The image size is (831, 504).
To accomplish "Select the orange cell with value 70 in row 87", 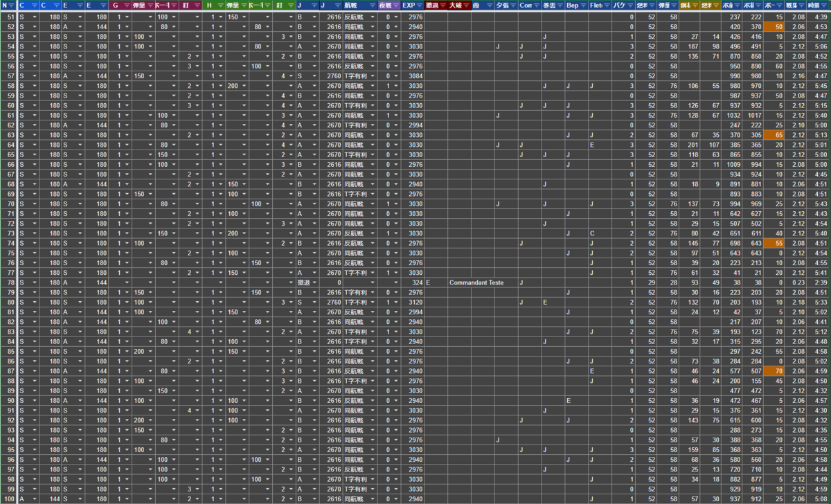I will pos(775,371).
